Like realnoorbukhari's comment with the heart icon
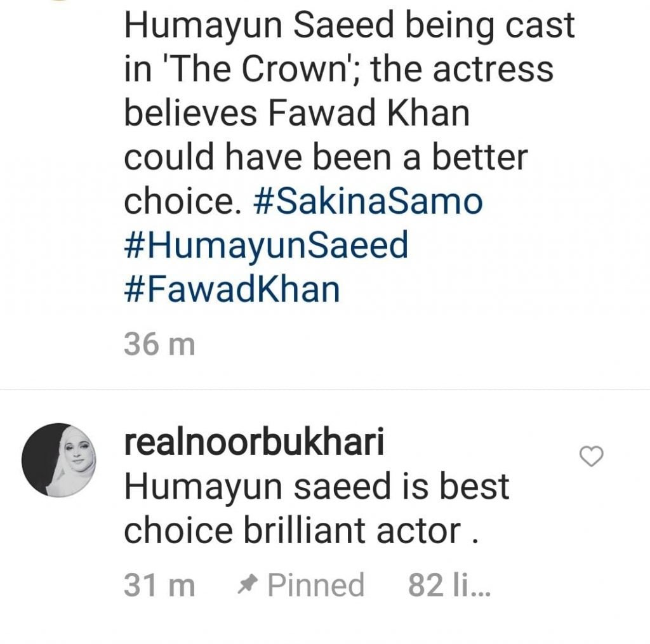 (x=592, y=456)
